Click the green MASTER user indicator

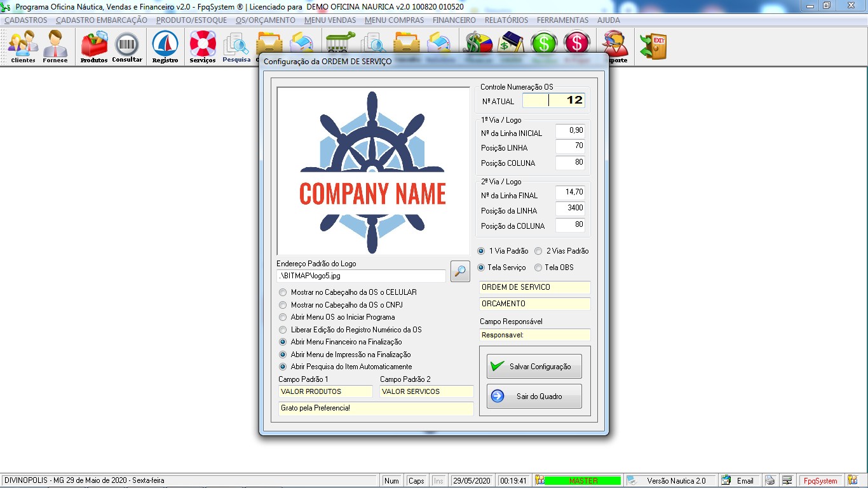coord(583,481)
